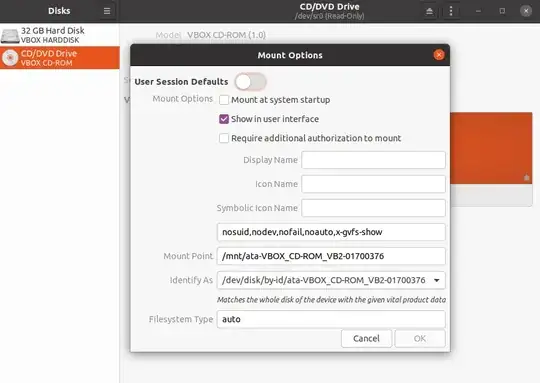Expand the Identify As dropdown arrow
The width and height of the screenshot is (540, 383).
click(x=437, y=280)
